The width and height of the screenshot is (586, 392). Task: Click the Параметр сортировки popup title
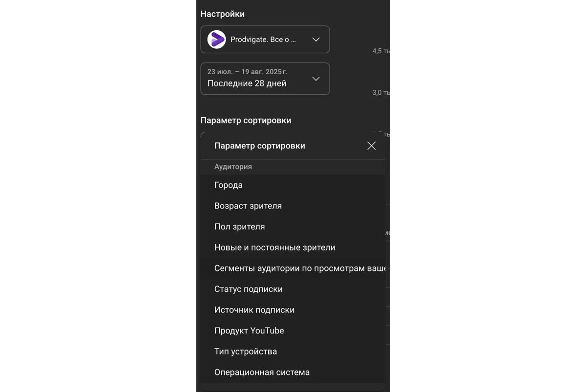point(260,146)
